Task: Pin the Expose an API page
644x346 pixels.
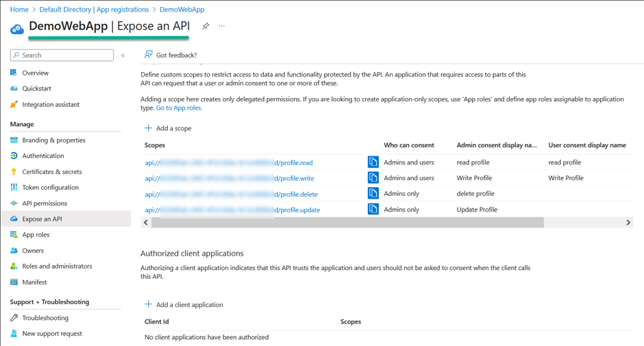Action: pyautogui.click(x=206, y=26)
